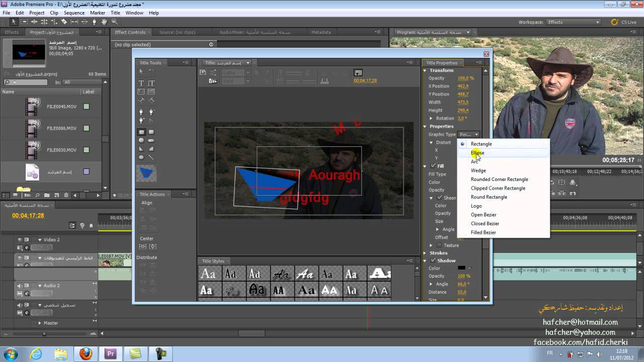Image resolution: width=644 pixels, height=362 pixels.
Task: Select the Vertical Area Type tool
Action: (x=151, y=92)
